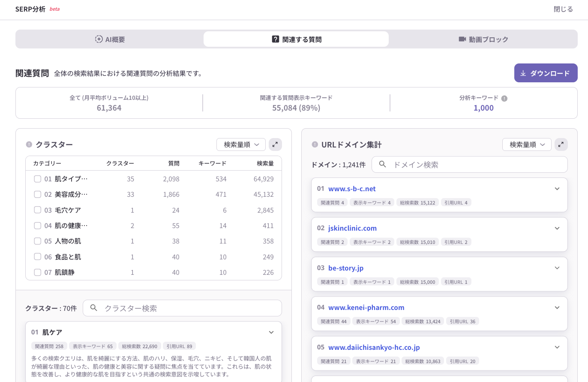Screen dimensions: 588x382
Task: Focus the ドメイン検索 input field
Action: click(x=469, y=164)
